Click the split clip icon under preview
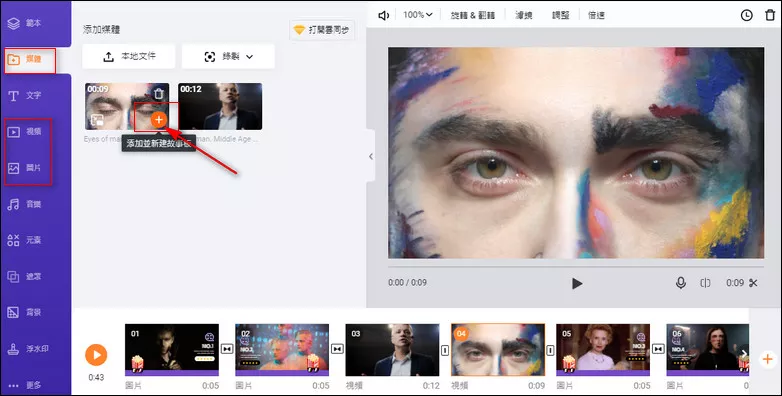 pyautogui.click(x=705, y=283)
